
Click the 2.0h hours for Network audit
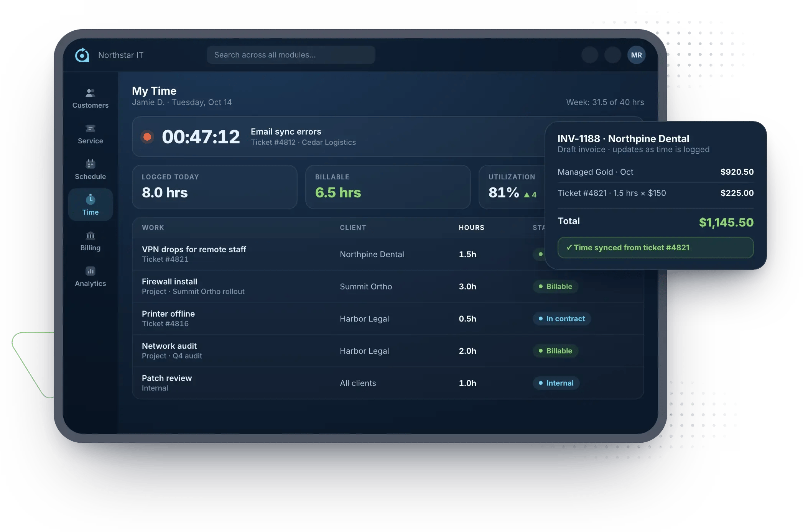pos(467,351)
